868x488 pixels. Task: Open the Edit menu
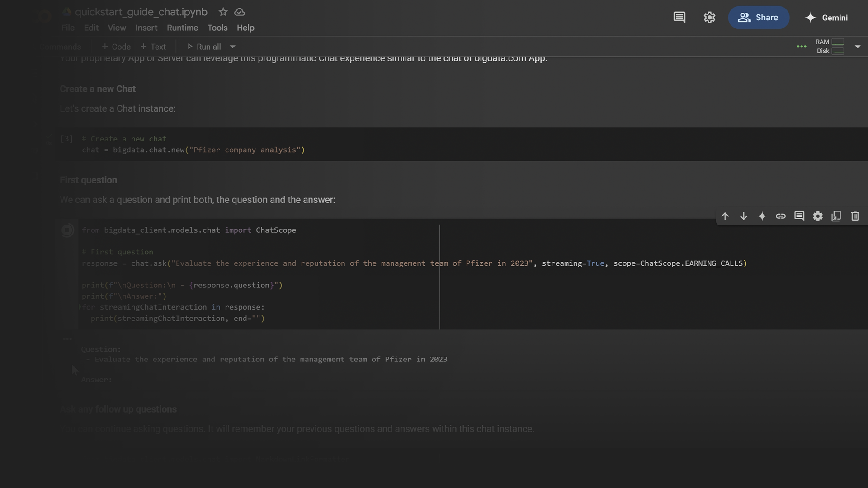(91, 28)
